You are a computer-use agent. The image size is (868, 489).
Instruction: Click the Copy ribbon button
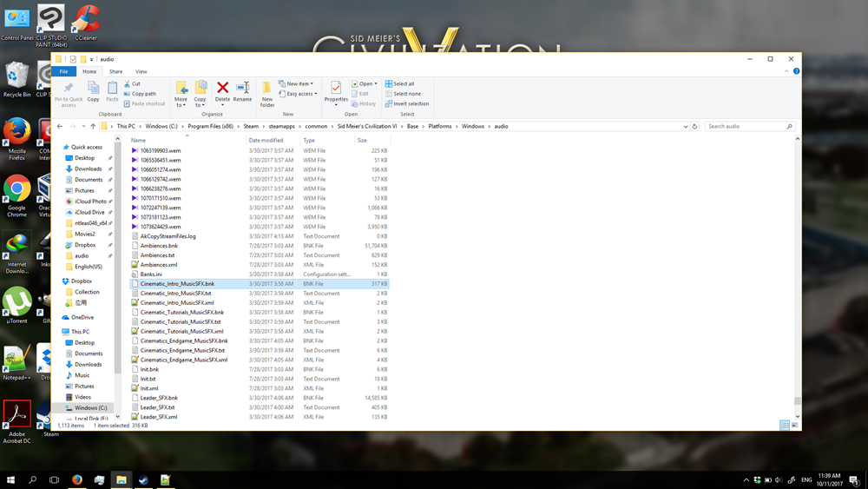point(93,91)
